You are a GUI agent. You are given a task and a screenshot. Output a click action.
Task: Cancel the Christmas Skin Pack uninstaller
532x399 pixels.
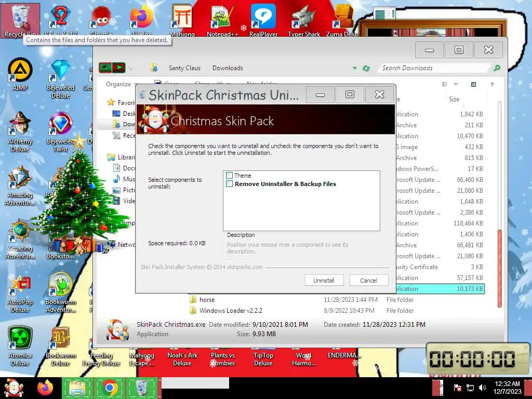(369, 280)
